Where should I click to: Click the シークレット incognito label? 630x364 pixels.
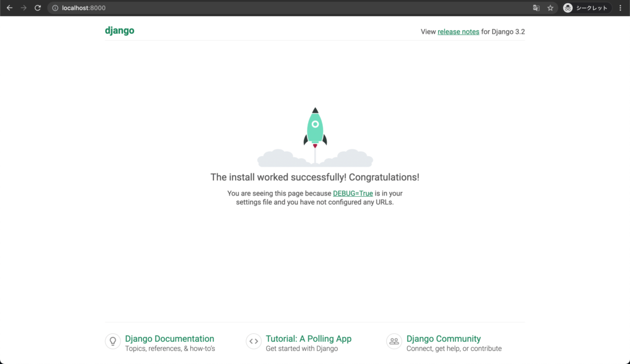click(592, 8)
